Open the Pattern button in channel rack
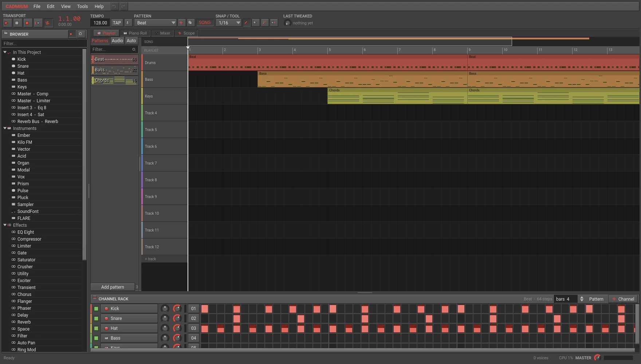641x364 pixels. coord(596,299)
